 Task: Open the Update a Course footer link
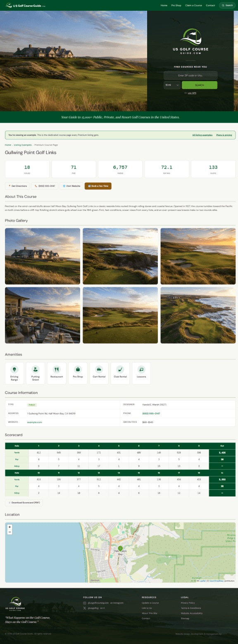coord(150,603)
